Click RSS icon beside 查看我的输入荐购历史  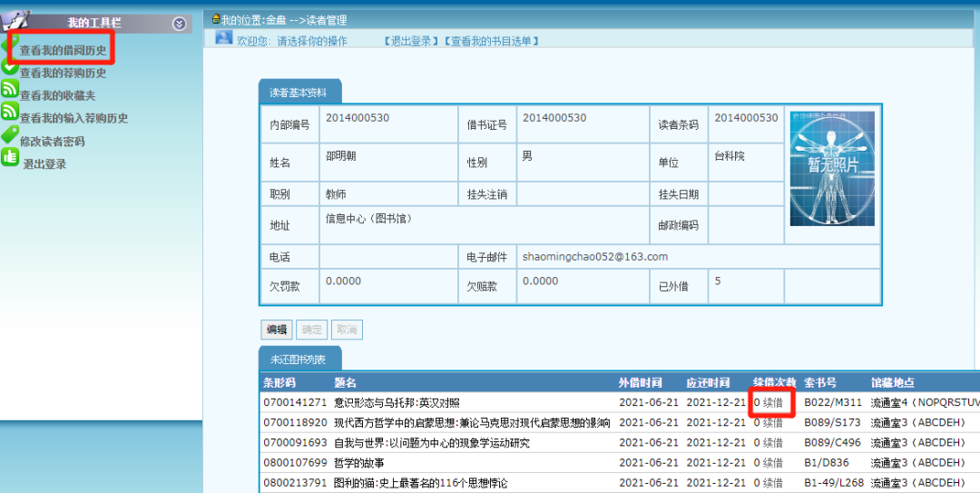pyautogui.click(x=9, y=111)
